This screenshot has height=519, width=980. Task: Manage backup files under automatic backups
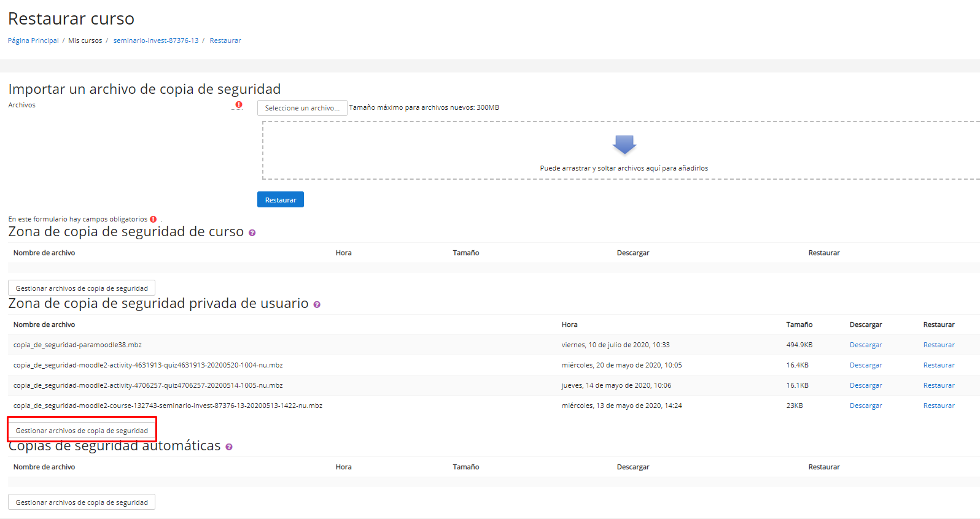coord(82,502)
